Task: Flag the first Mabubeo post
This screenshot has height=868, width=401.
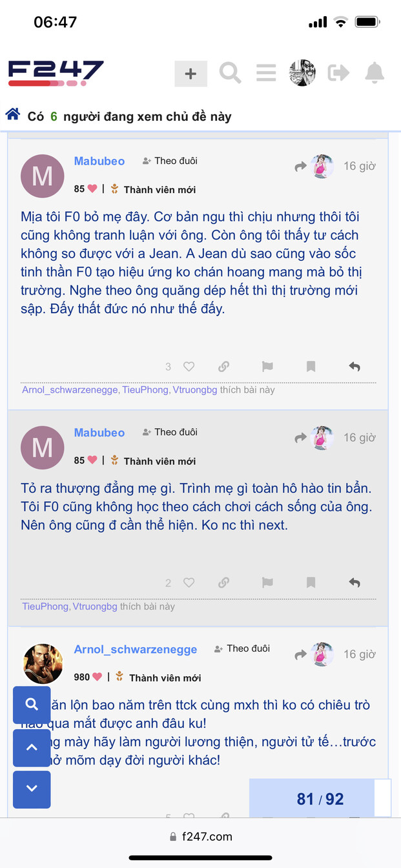Action: (267, 367)
